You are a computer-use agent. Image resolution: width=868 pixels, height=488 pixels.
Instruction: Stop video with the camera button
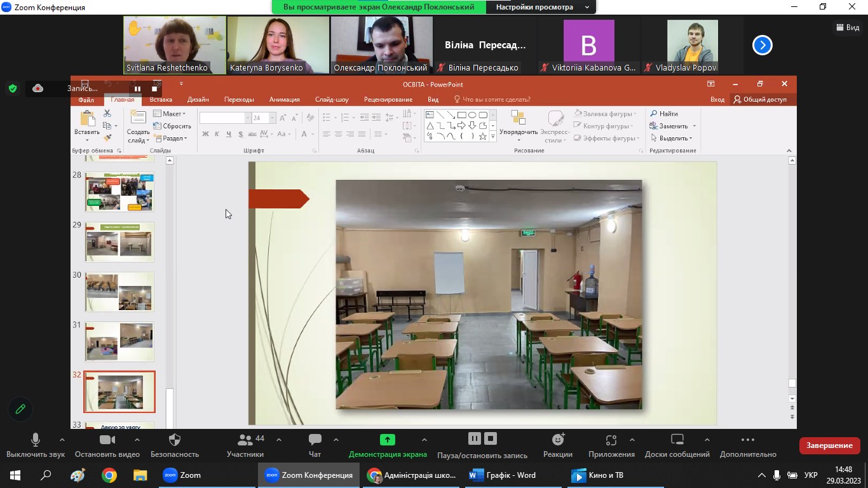107,440
